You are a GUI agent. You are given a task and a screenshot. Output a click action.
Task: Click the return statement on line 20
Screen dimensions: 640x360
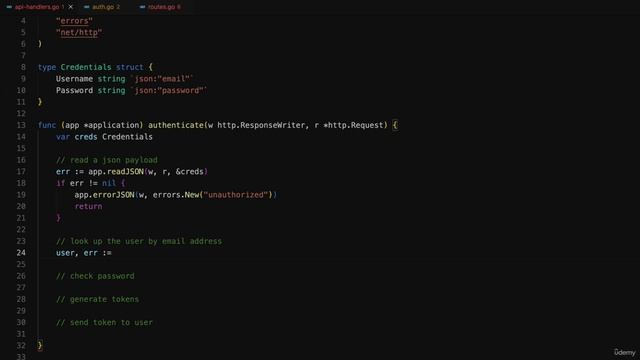[88, 207]
